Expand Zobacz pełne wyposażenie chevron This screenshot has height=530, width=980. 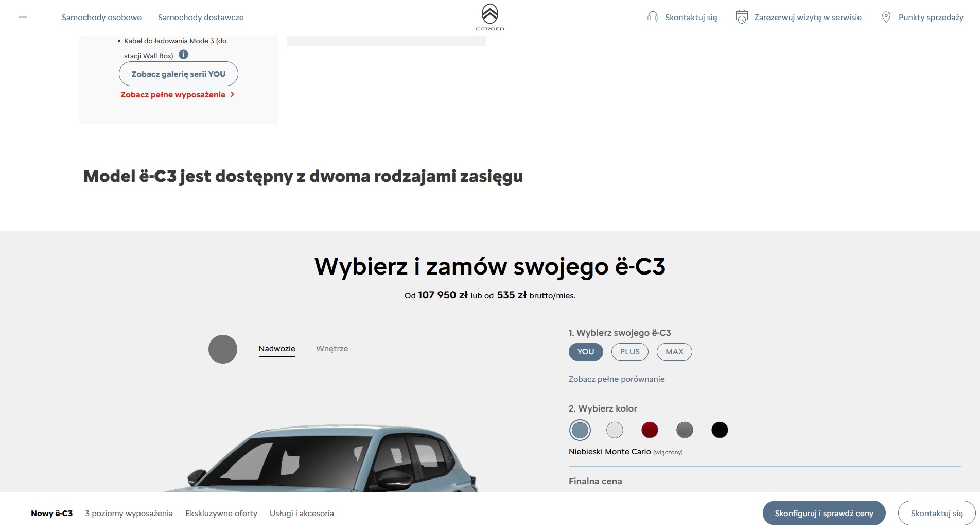[x=233, y=94]
